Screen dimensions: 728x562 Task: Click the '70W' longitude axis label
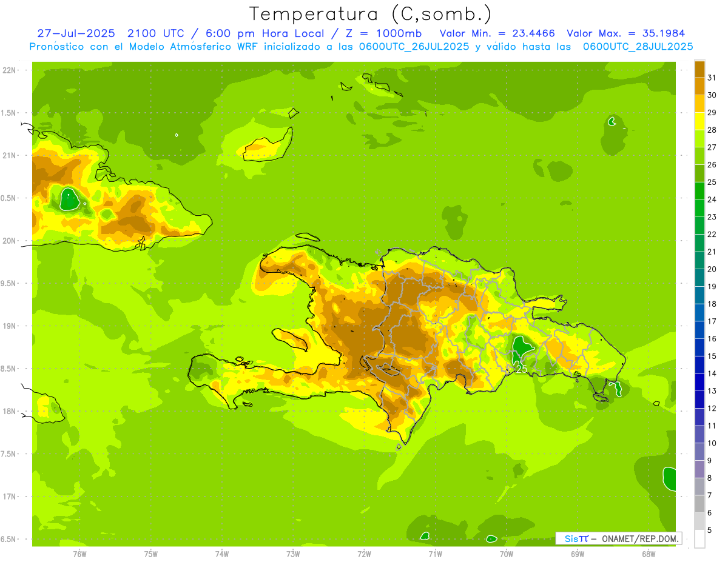(x=507, y=554)
